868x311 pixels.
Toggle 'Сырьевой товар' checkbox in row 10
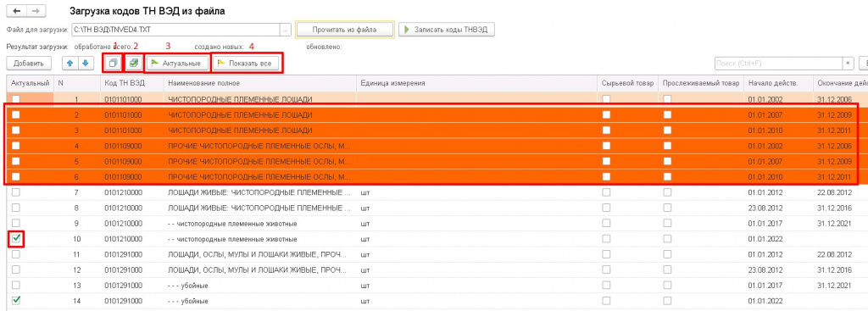coord(606,238)
